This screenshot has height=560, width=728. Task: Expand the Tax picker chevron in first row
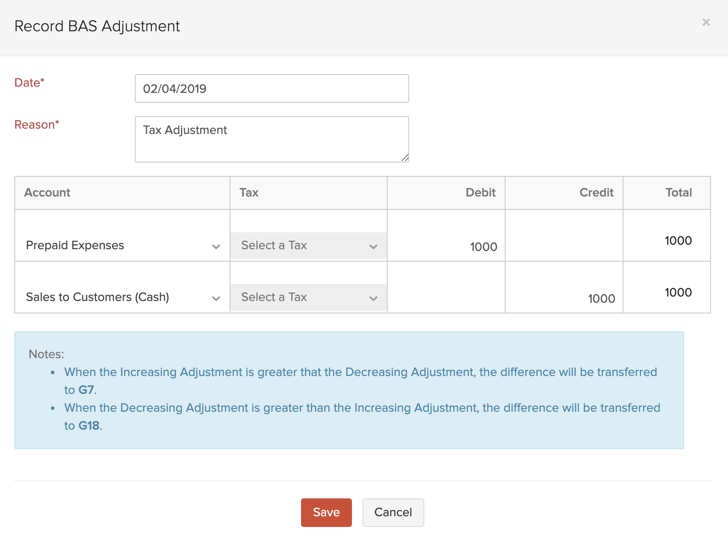pyautogui.click(x=373, y=246)
